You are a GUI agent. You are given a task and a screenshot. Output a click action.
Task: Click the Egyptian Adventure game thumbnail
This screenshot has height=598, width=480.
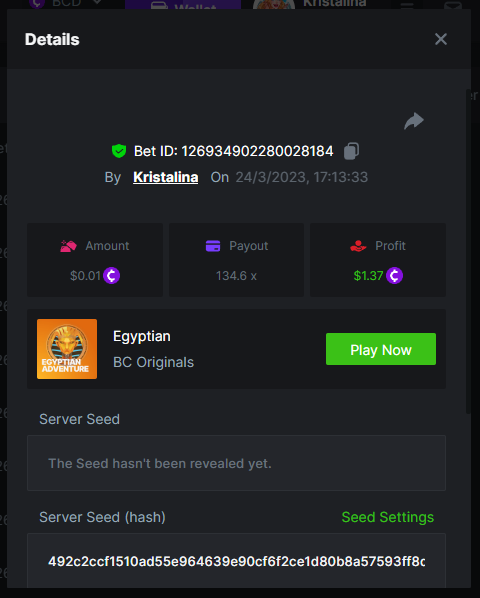[67, 349]
